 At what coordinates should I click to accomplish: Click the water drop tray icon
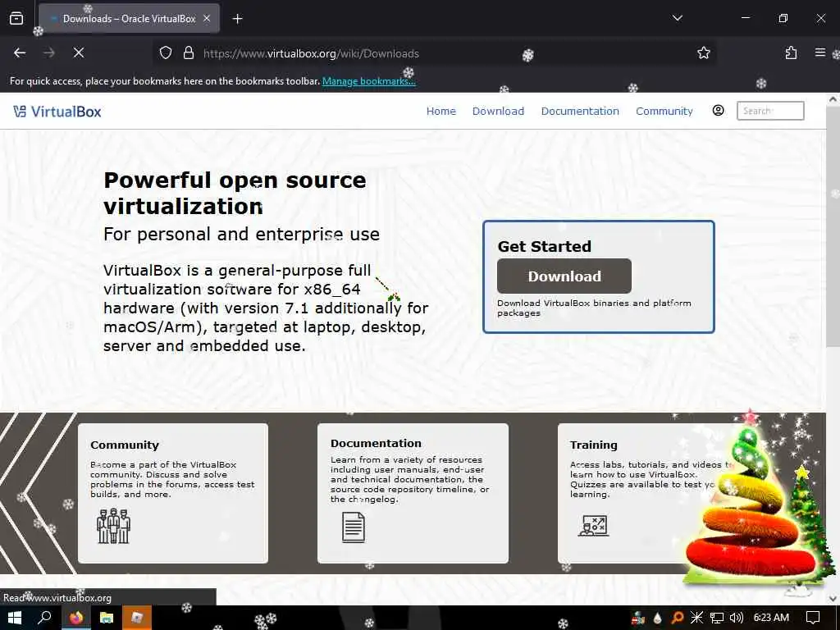(x=657, y=619)
